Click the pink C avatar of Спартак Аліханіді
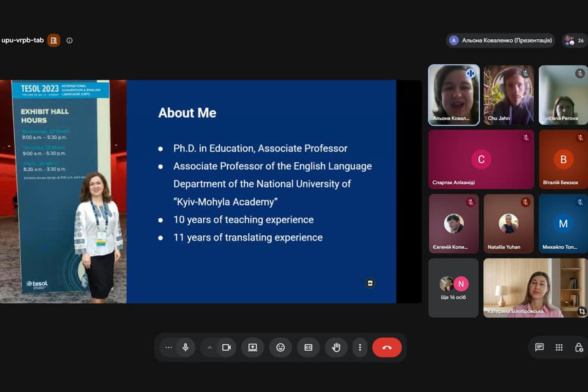 481,159
